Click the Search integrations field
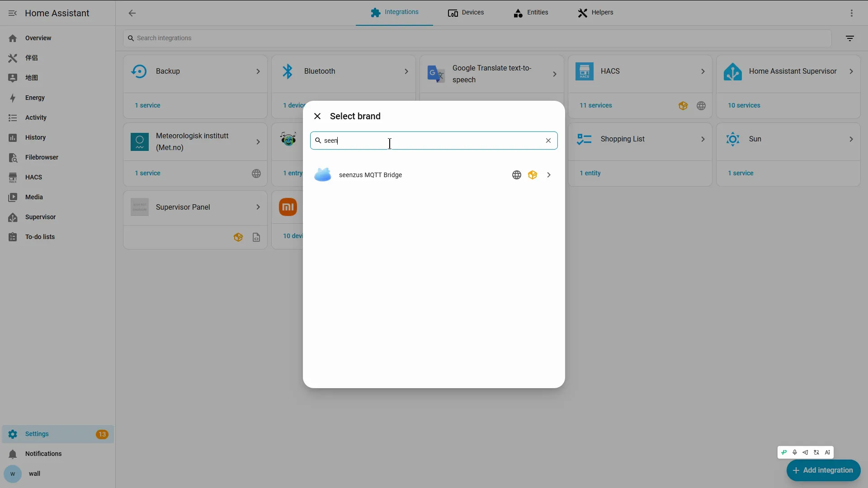Viewport: 868px width, 488px height. pyautogui.click(x=477, y=38)
